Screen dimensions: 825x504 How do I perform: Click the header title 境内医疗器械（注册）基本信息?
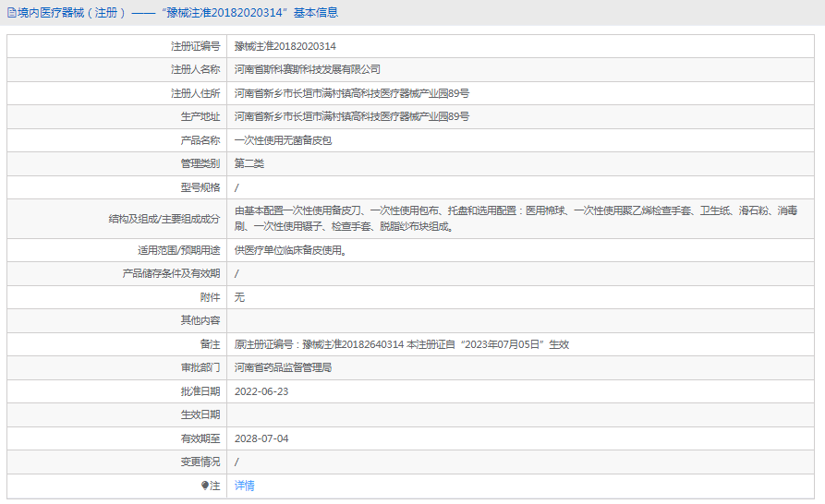coord(177,13)
